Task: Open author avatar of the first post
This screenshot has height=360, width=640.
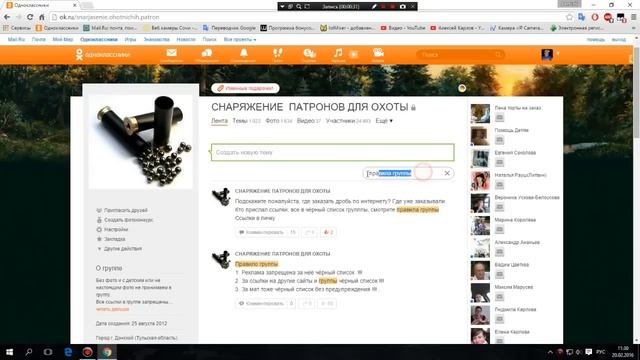Action: coord(221,197)
